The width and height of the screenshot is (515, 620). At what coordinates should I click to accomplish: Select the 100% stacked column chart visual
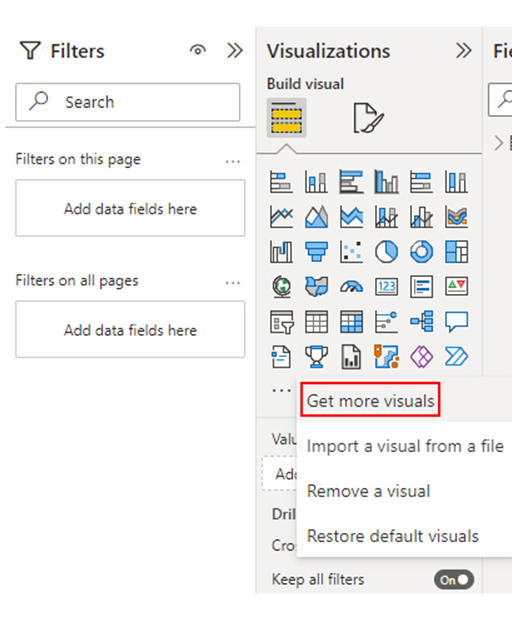456,182
